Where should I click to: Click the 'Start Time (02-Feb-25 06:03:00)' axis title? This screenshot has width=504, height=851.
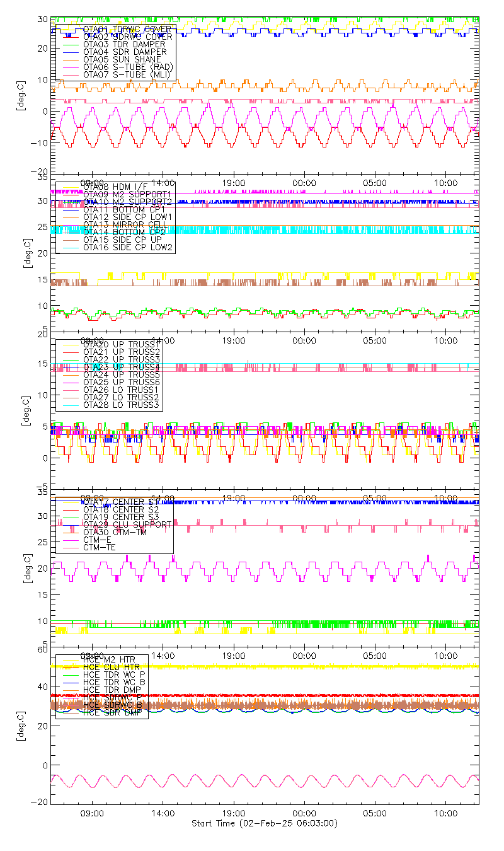coord(265,823)
